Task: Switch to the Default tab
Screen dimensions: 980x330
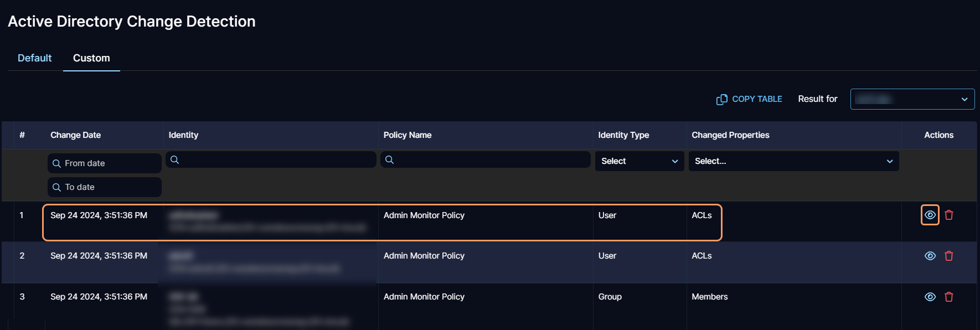Action: click(34, 58)
